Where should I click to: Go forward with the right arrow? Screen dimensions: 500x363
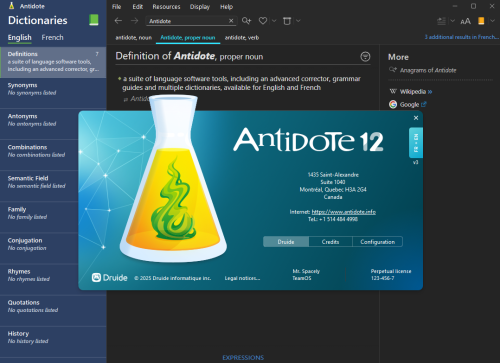pyautogui.click(x=134, y=21)
